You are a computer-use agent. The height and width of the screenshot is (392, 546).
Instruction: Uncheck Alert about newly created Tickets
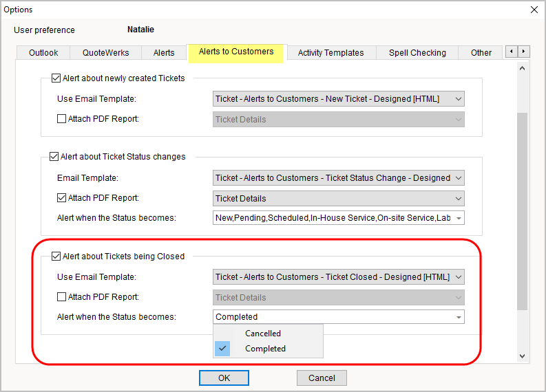pyautogui.click(x=56, y=78)
